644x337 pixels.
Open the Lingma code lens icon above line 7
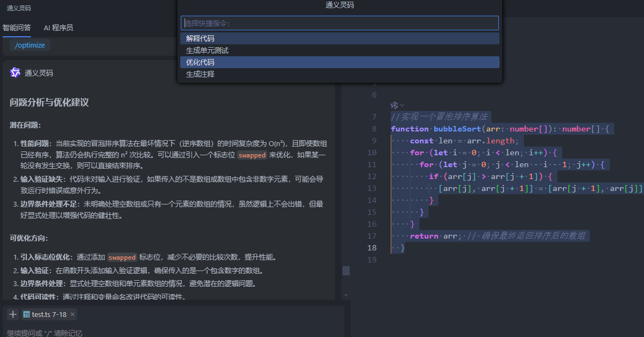tap(395, 105)
